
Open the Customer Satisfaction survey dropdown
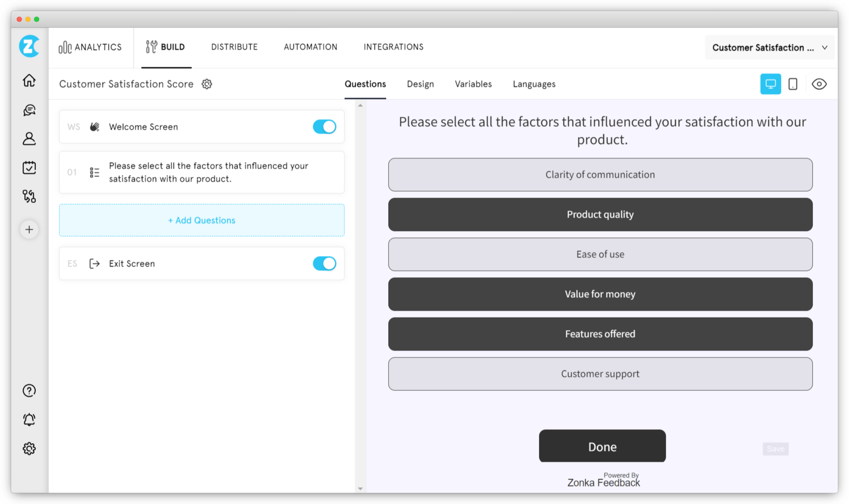pyautogui.click(x=769, y=48)
